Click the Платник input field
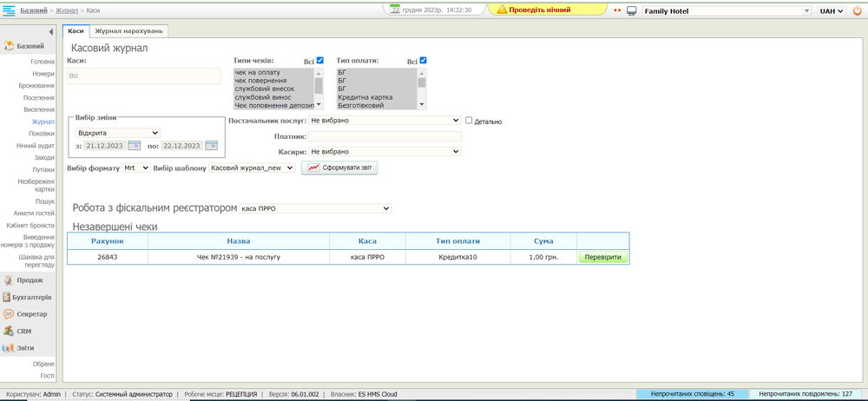This screenshot has height=401, width=868. (385, 136)
